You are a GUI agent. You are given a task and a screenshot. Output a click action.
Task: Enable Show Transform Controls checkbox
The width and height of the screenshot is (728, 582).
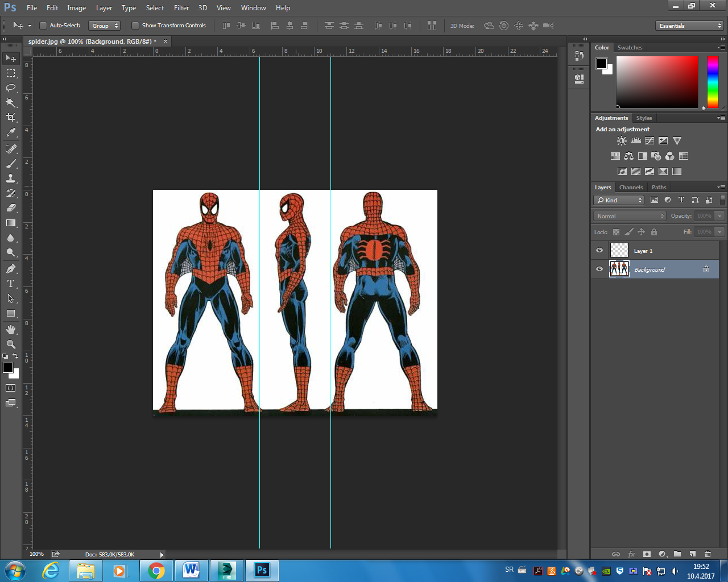coord(135,26)
